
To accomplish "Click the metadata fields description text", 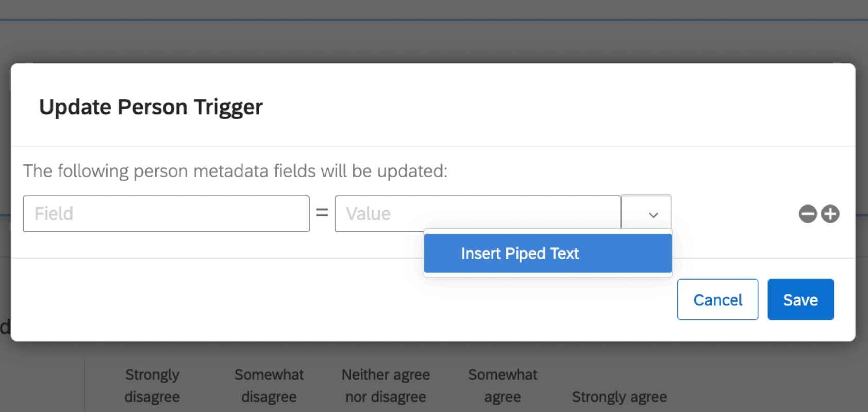I will pos(235,171).
